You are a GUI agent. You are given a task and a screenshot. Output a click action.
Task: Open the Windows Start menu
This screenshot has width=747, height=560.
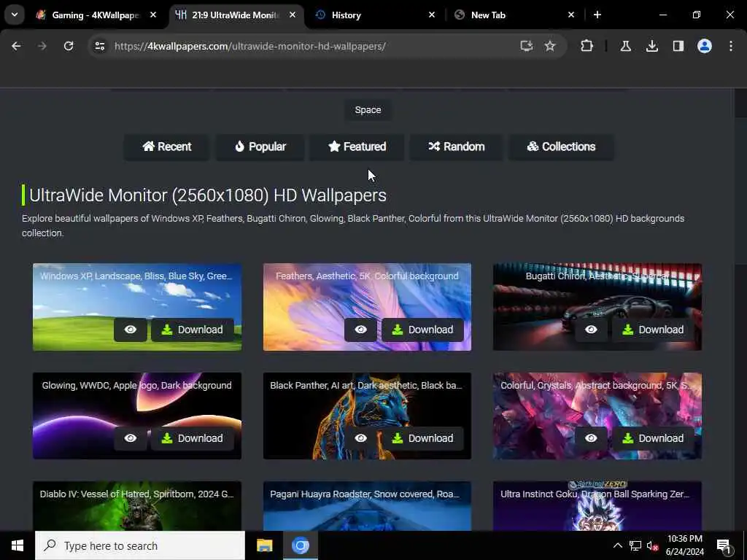(18, 545)
